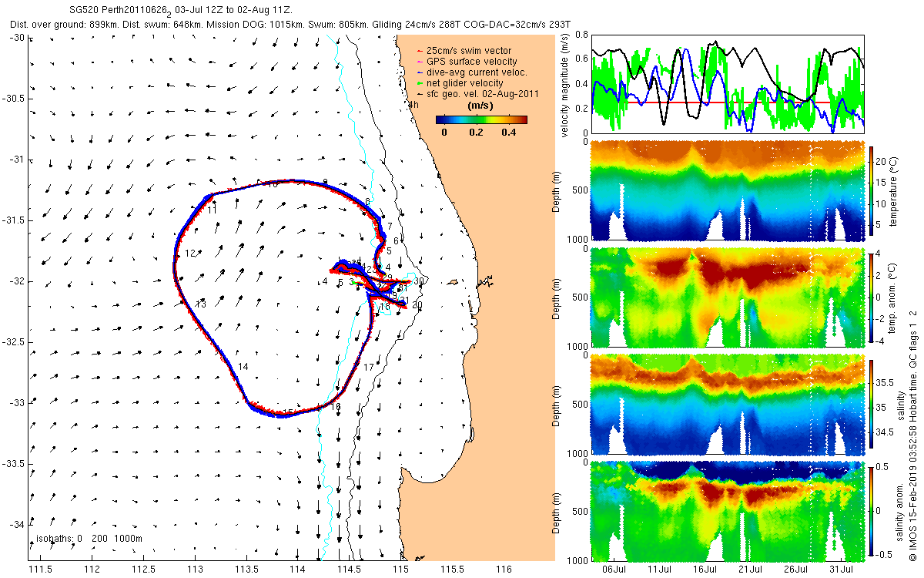The image size is (924, 578).
Task: Click the '31Jul' date tick
Action: tap(842, 568)
